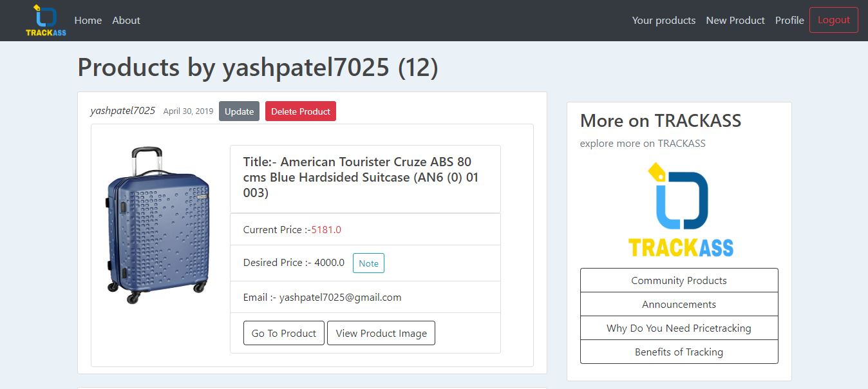Click the large TRACKASS sidebar logo
Screen dimensions: 868x389
[679, 210]
